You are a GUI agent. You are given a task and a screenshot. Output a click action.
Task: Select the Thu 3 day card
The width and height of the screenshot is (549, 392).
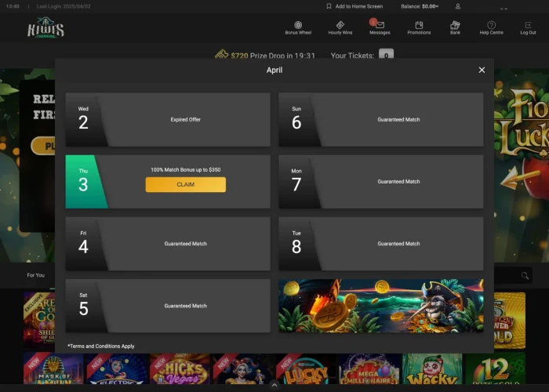click(168, 182)
